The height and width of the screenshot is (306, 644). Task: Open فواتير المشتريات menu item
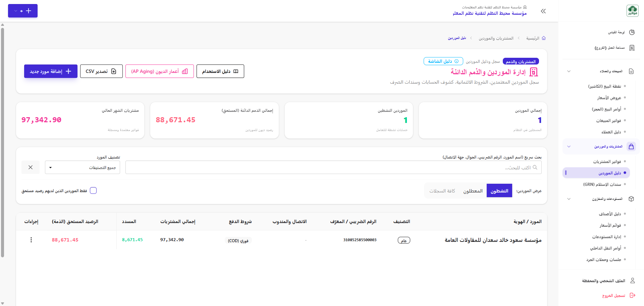(x=607, y=162)
